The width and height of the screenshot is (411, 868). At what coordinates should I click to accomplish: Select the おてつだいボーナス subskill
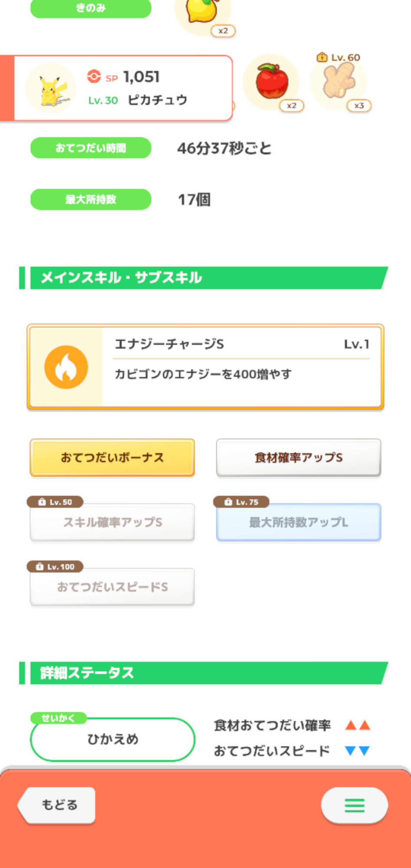click(112, 457)
